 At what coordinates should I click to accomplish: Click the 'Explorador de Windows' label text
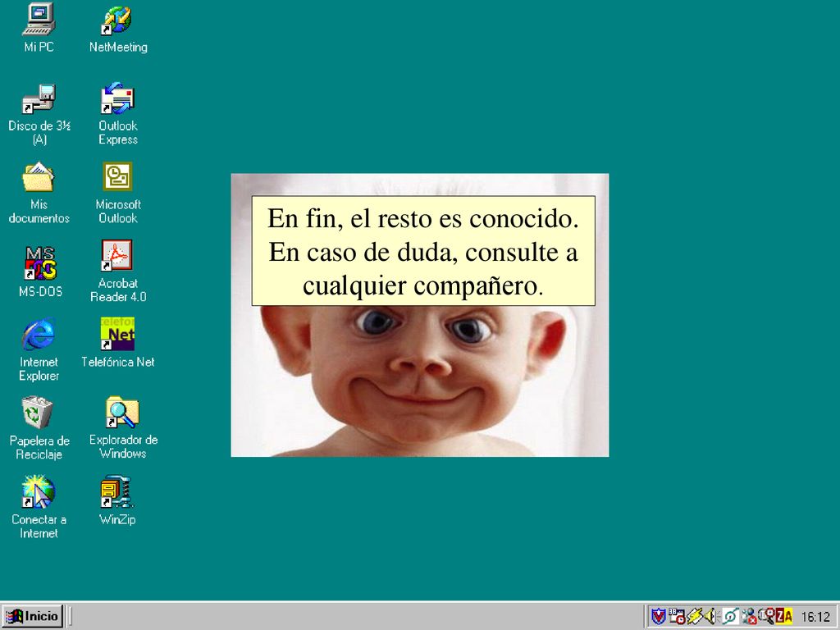pos(123,447)
